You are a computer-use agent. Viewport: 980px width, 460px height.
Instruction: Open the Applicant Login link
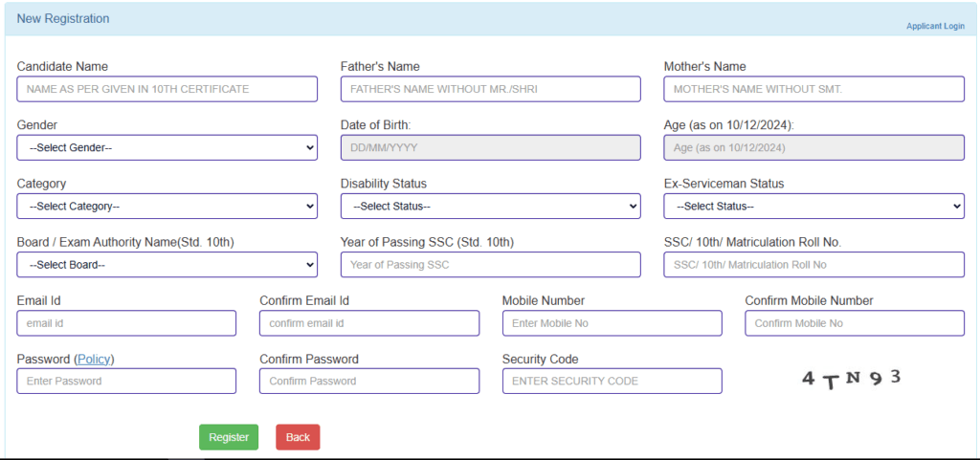point(935,26)
